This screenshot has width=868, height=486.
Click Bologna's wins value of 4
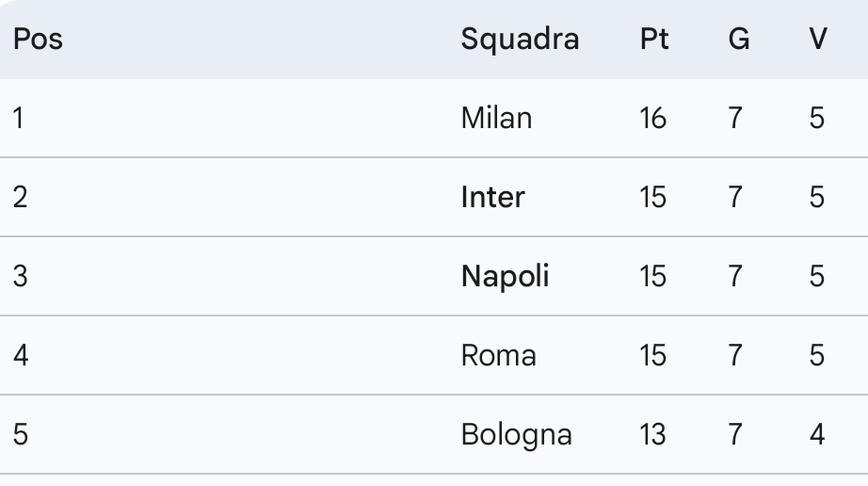pos(817,434)
